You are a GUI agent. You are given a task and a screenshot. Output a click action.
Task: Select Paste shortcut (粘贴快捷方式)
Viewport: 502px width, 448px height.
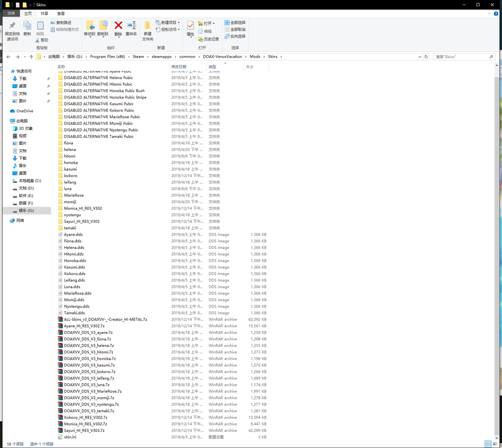[x=64, y=29]
